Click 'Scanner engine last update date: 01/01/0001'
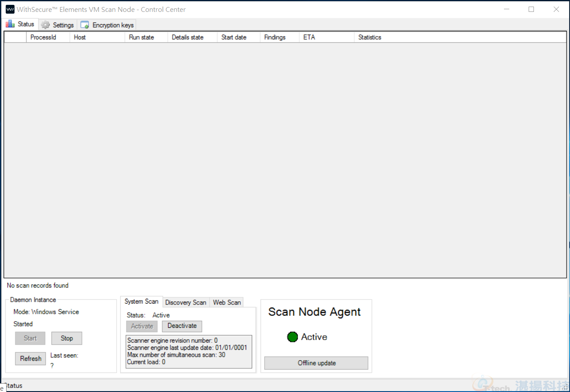 (187, 348)
